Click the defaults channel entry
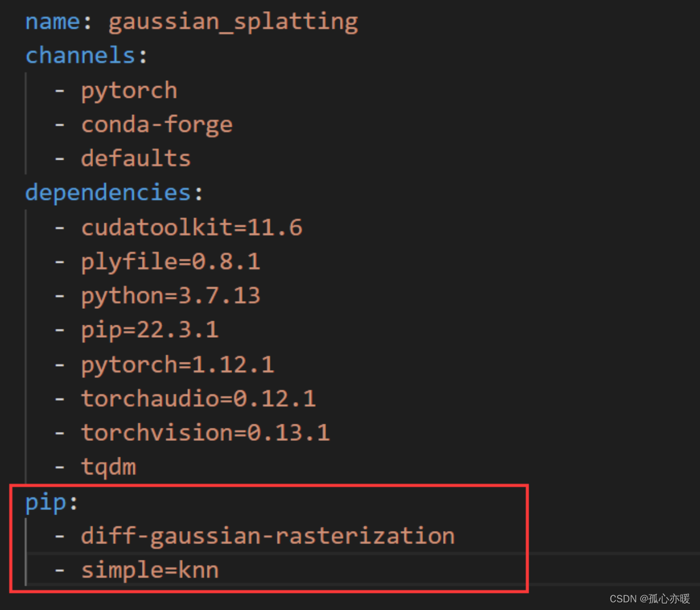Screen dimensions: 700x610 coord(136,158)
